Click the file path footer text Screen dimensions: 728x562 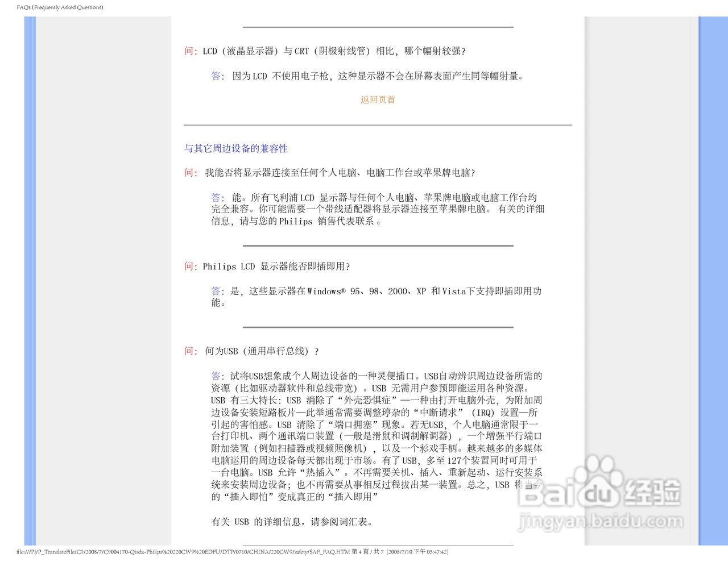pos(233,552)
